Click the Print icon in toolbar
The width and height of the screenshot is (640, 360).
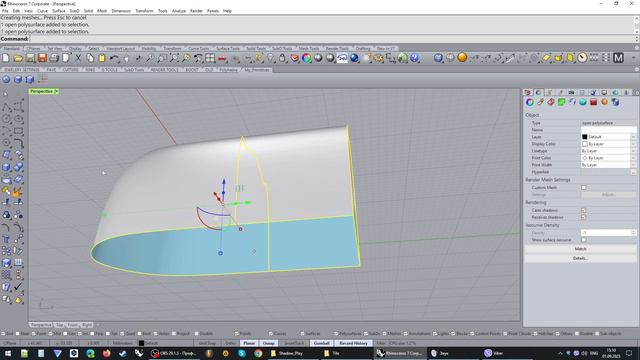[54, 58]
